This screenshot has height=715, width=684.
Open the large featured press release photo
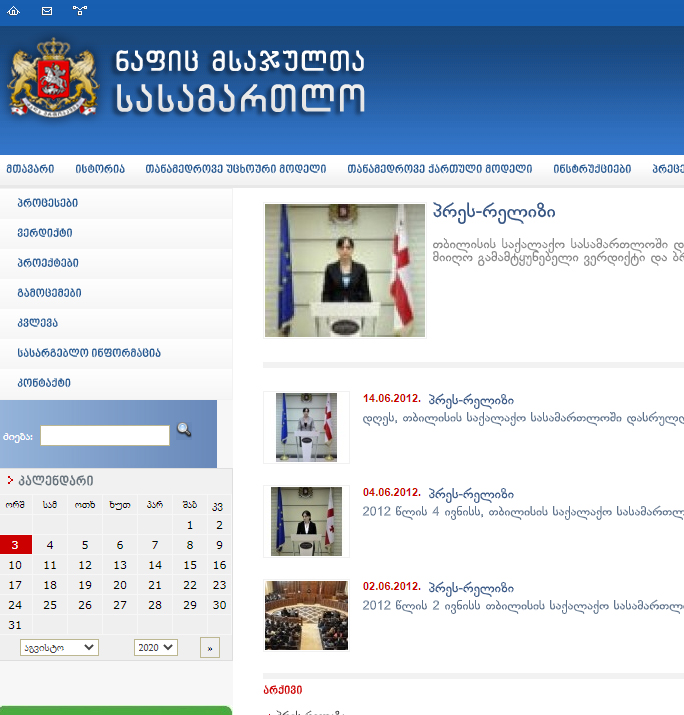(345, 270)
